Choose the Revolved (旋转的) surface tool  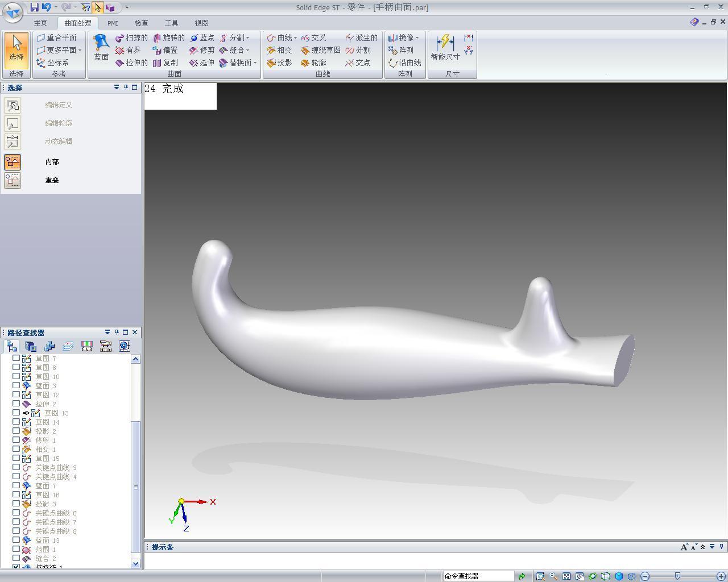point(169,38)
